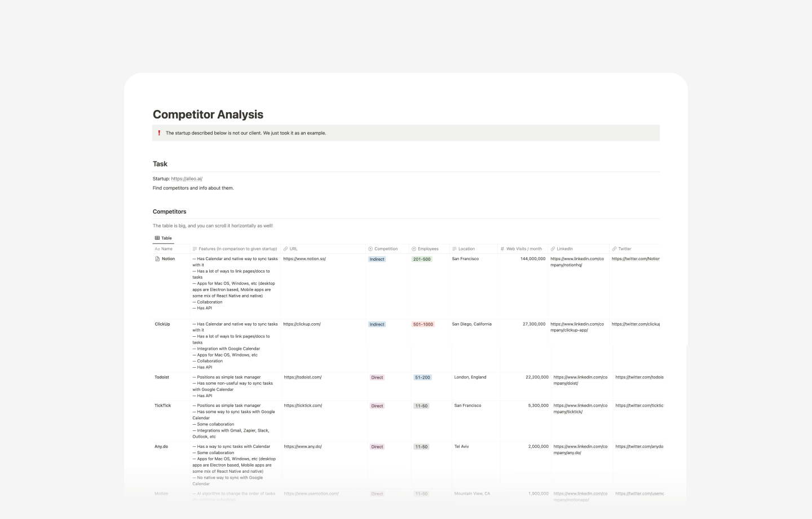Viewport: 812px width, 519px height.
Task: Open ClickUp's LinkedIn company link
Action: pyautogui.click(x=577, y=327)
